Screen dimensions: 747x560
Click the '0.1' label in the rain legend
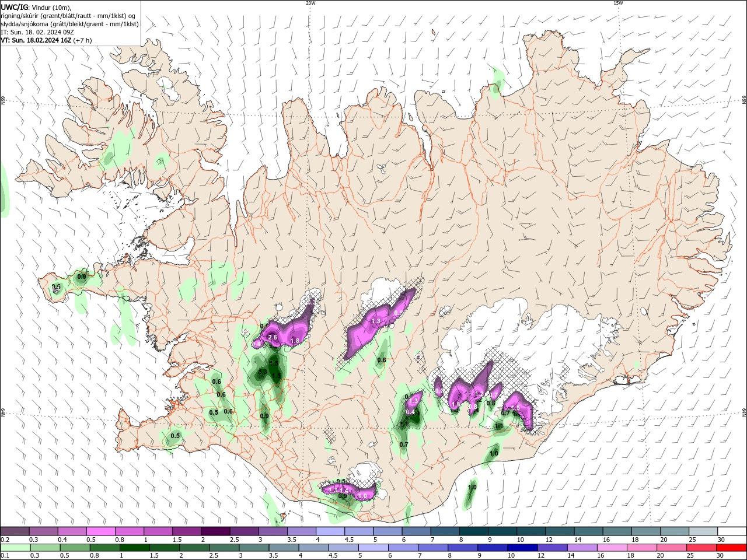(x=5, y=556)
